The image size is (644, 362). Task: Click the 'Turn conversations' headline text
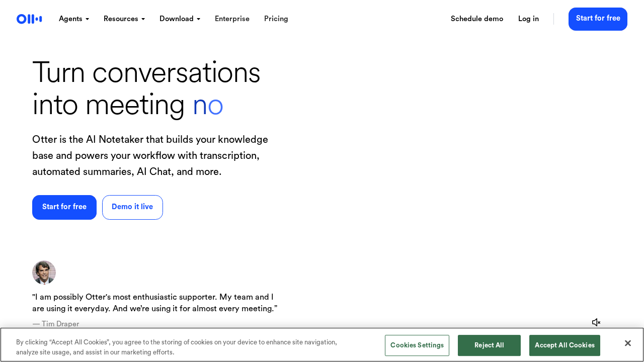tap(146, 73)
